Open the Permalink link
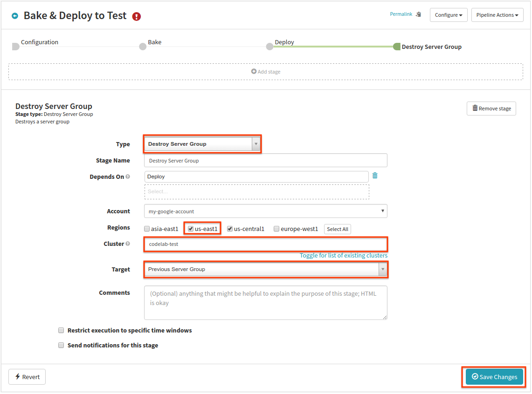This screenshot has height=394, width=532. pyautogui.click(x=401, y=14)
